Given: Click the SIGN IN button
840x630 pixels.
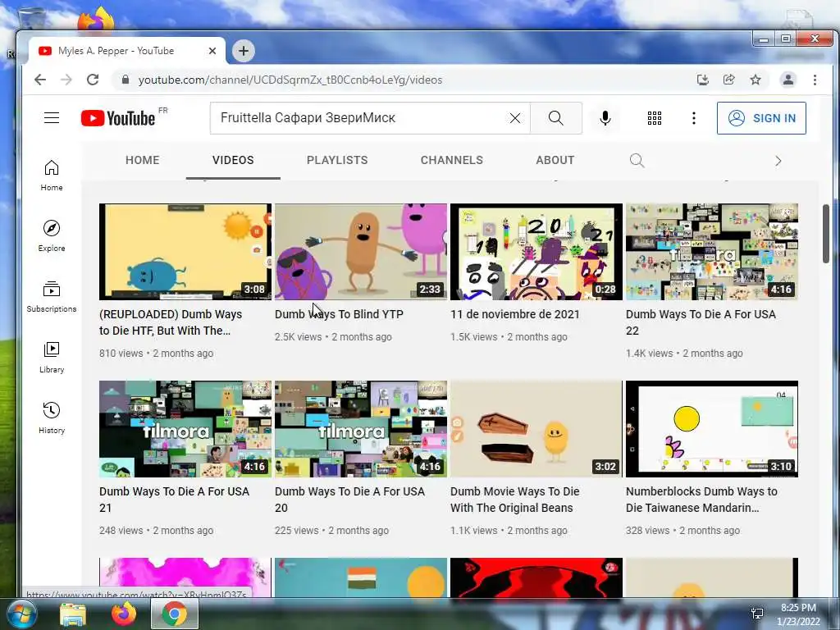Looking at the screenshot, I should [x=761, y=118].
